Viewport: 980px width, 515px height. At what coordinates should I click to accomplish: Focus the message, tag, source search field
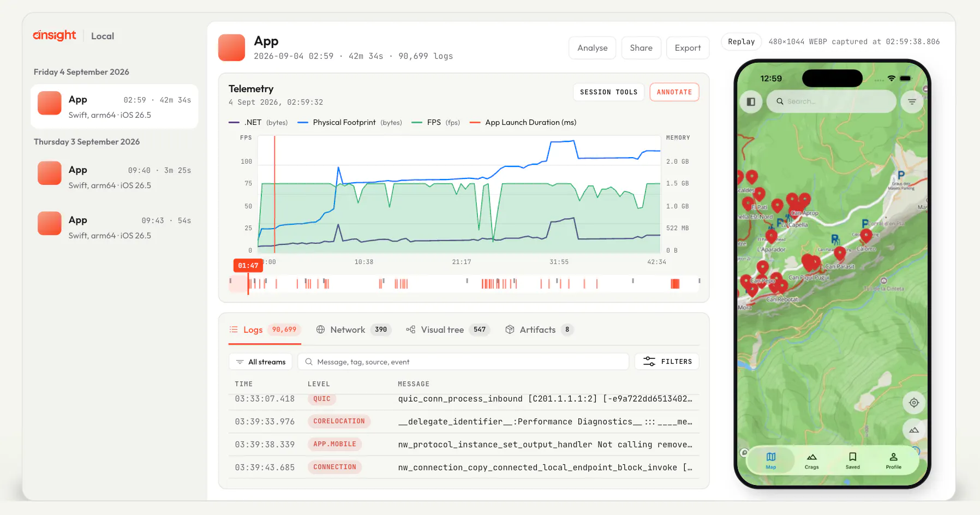(463, 362)
